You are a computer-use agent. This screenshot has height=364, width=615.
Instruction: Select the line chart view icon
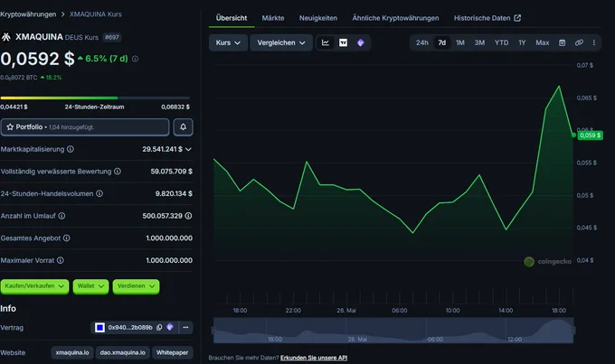click(326, 42)
